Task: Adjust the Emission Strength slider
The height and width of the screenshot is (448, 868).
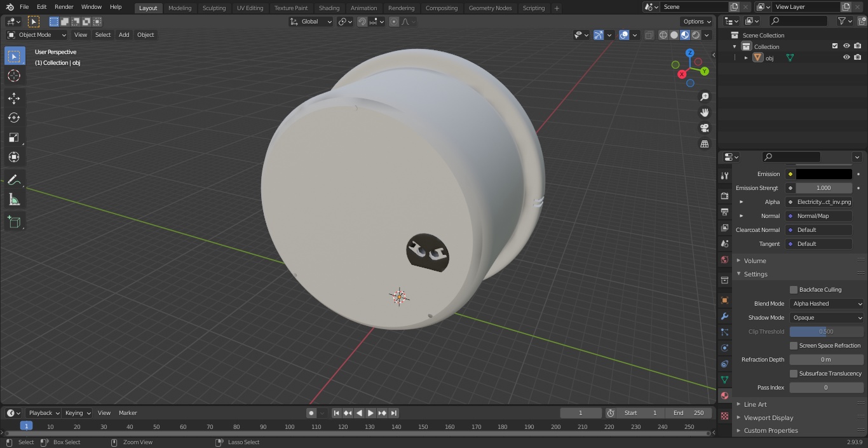Action: coord(824,188)
